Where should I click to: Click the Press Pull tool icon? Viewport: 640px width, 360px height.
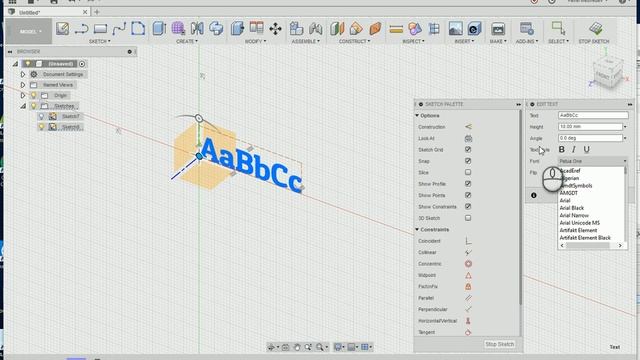(x=237, y=29)
